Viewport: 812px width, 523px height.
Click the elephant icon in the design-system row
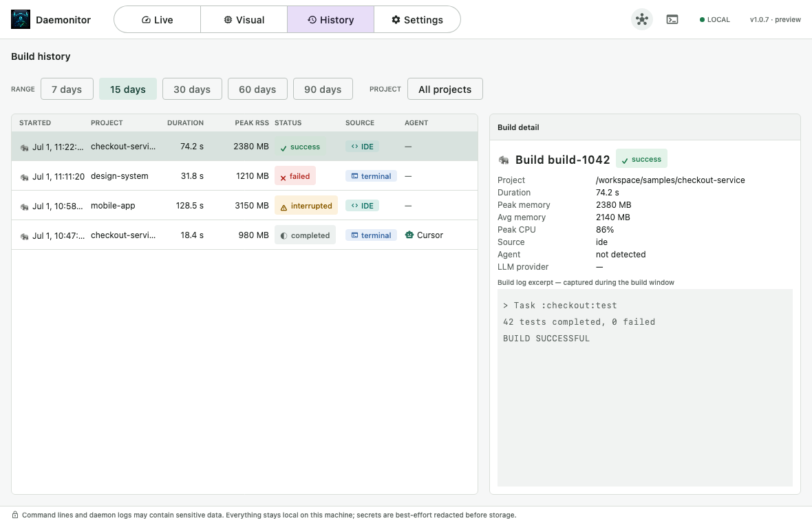point(24,177)
